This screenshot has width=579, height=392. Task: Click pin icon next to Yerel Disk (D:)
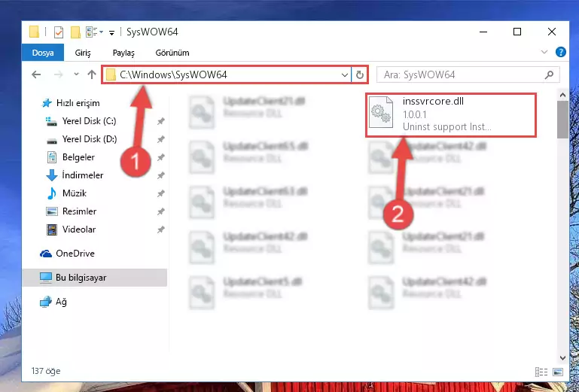[160, 139]
